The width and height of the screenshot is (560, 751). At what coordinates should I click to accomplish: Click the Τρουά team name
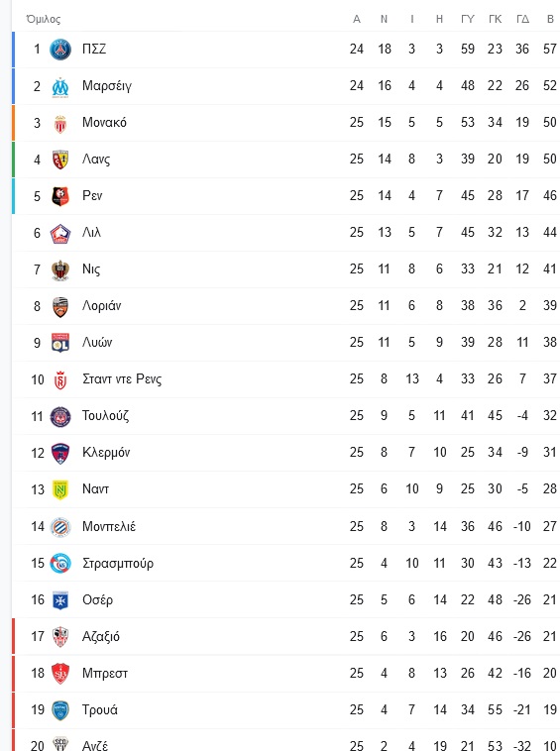[100, 709]
